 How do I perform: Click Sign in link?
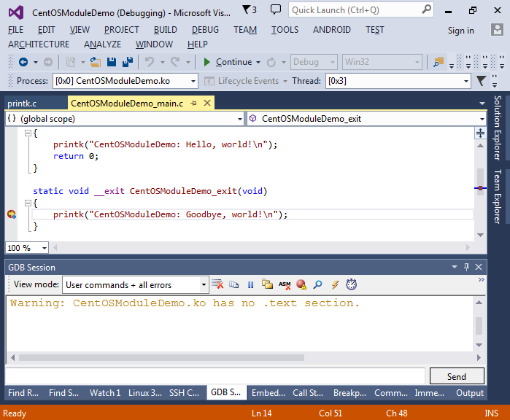pos(460,31)
